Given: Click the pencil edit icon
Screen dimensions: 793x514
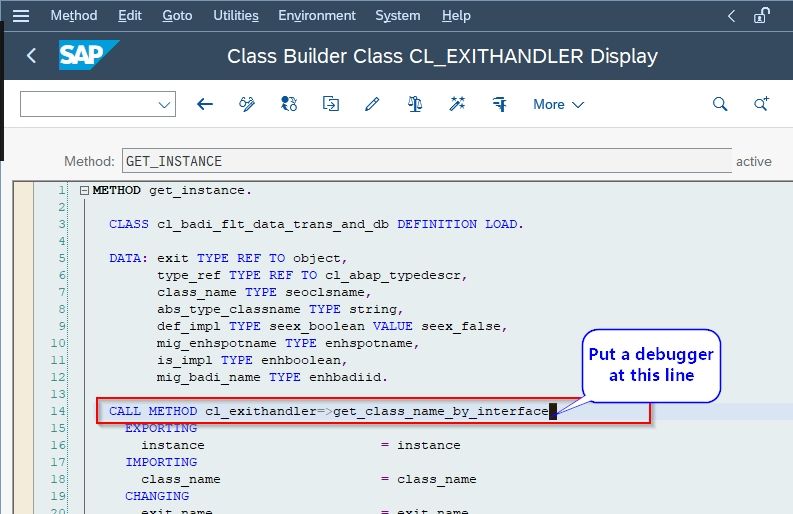Looking at the screenshot, I should (372, 104).
